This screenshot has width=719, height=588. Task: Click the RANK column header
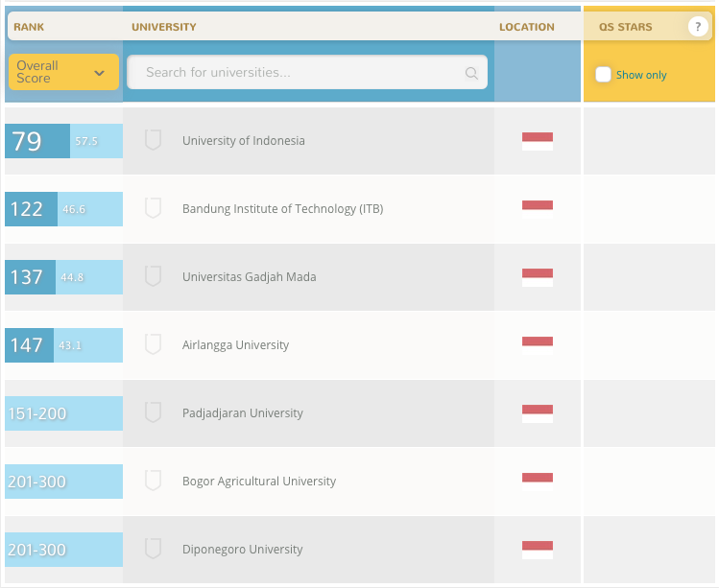(x=29, y=27)
